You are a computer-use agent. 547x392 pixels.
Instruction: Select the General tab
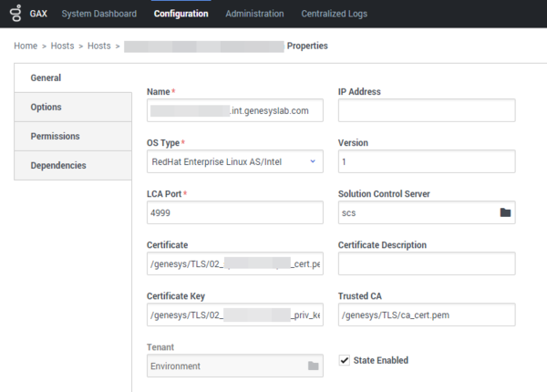tap(46, 78)
